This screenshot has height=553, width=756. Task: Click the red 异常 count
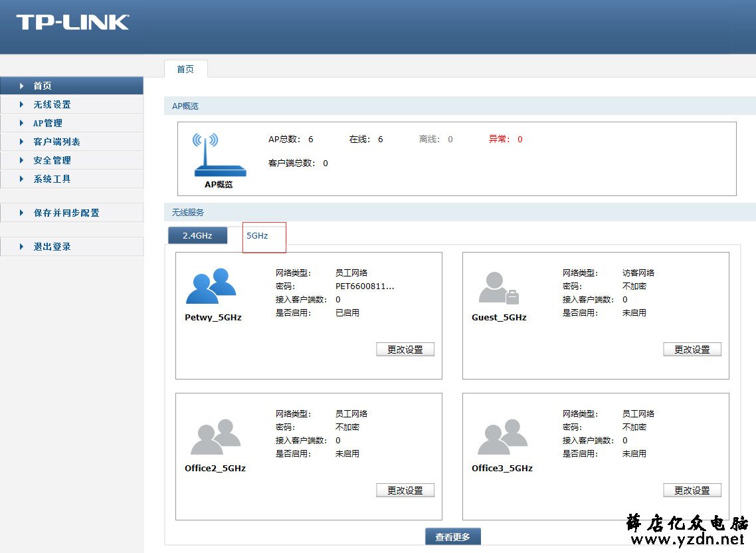click(520, 139)
